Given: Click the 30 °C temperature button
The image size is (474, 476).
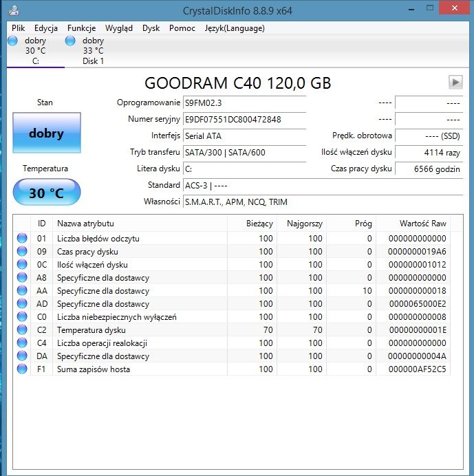Looking at the screenshot, I should click(47, 192).
